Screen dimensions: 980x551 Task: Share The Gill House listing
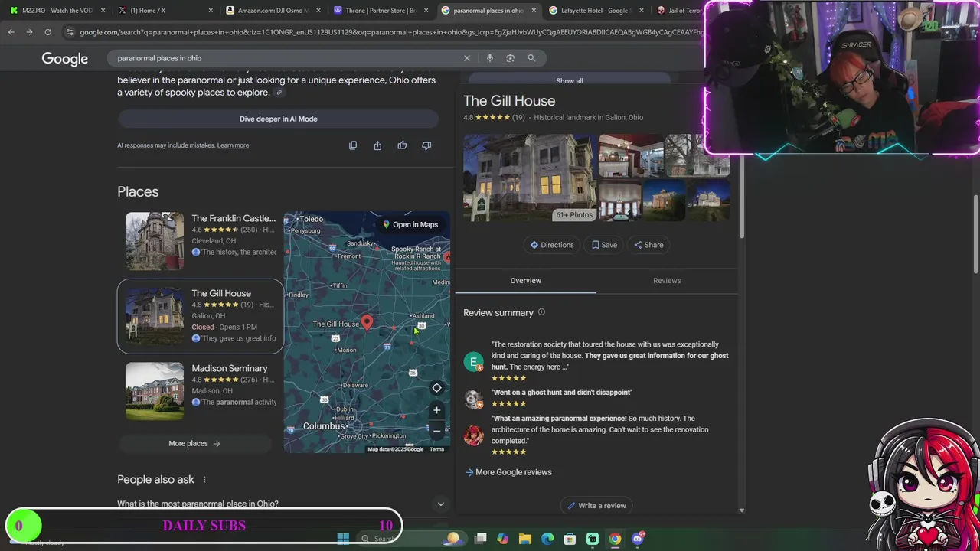(648, 245)
